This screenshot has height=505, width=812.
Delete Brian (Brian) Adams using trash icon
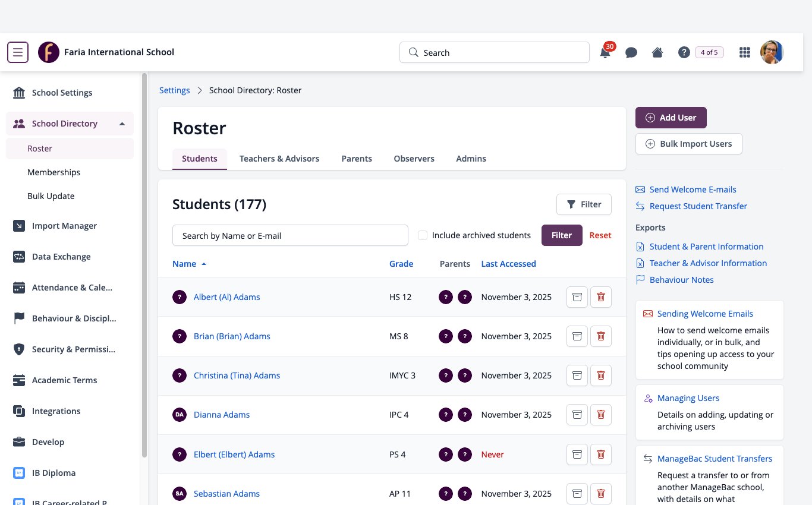click(601, 336)
